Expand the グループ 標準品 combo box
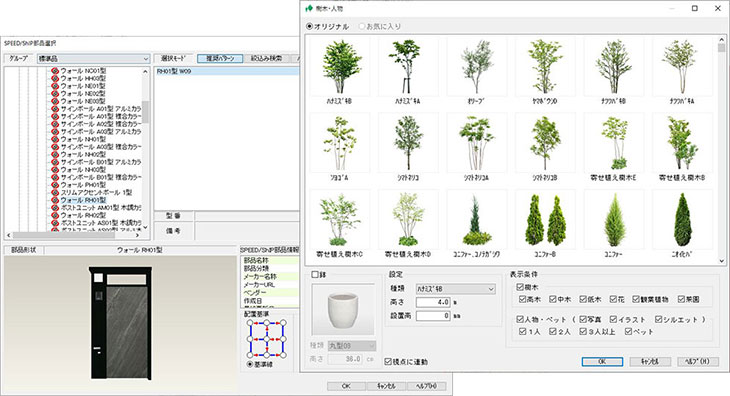The width and height of the screenshot is (730, 396). pos(93,59)
